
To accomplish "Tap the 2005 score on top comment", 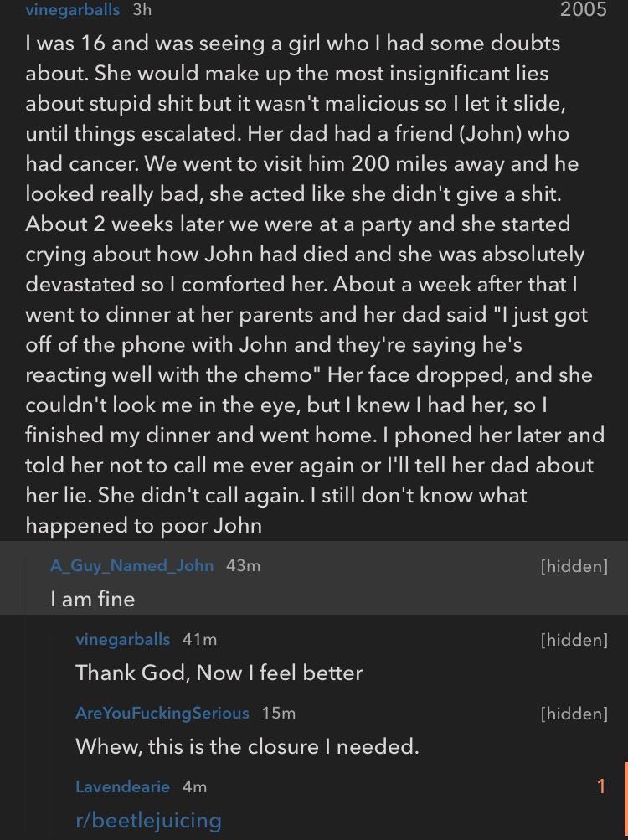I will (583, 10).
